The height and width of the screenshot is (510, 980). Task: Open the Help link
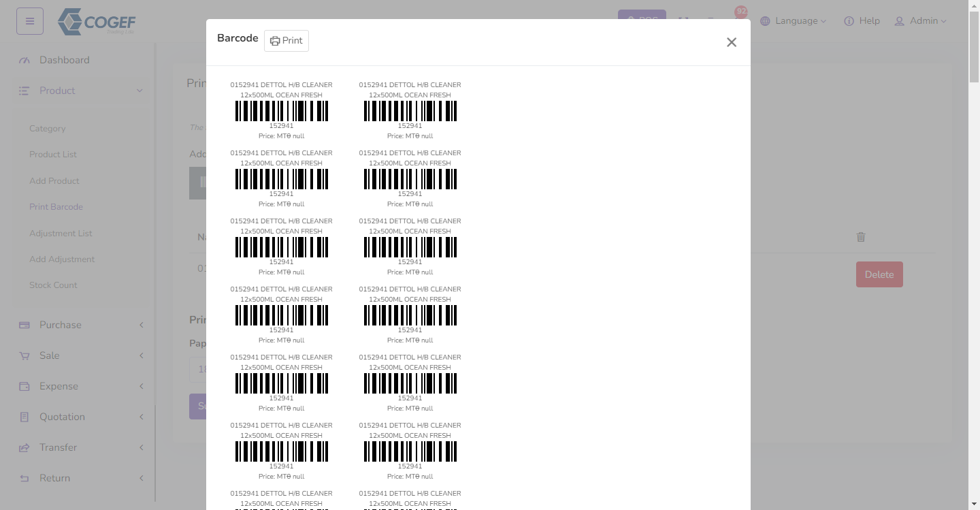862,21
